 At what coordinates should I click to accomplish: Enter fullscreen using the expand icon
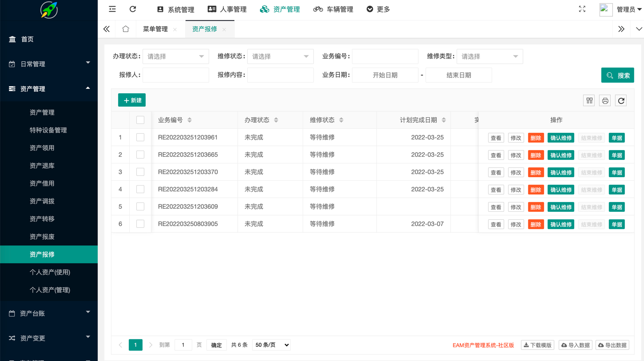pos(582,9)
